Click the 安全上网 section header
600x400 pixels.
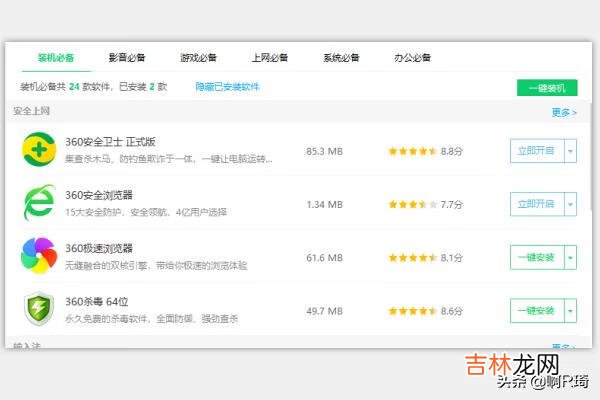coord(31,111)
